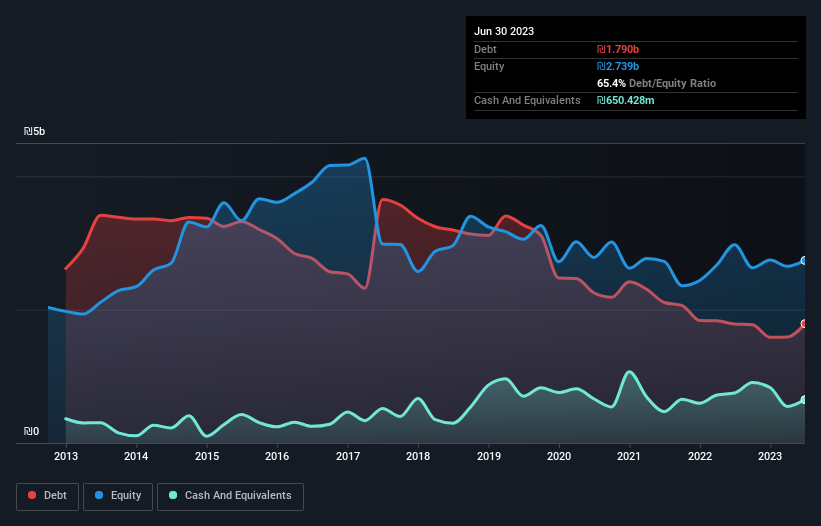Click the 2022 x-axis label
This screenshot has height=526, width=821.
point(700,456)
